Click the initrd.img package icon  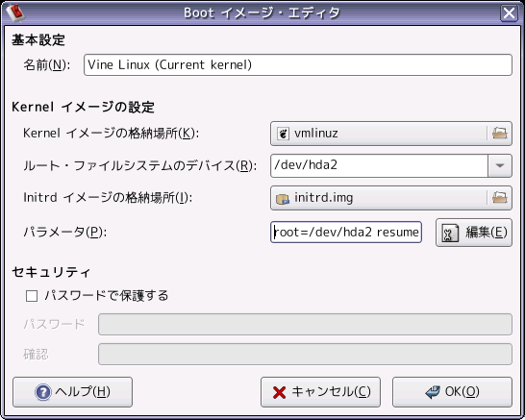click(x=283, y=199)
